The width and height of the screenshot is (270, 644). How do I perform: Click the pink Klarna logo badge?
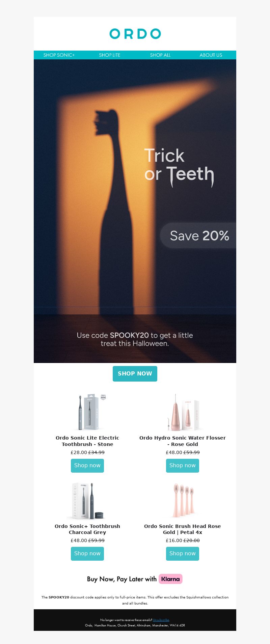[171, 579]
